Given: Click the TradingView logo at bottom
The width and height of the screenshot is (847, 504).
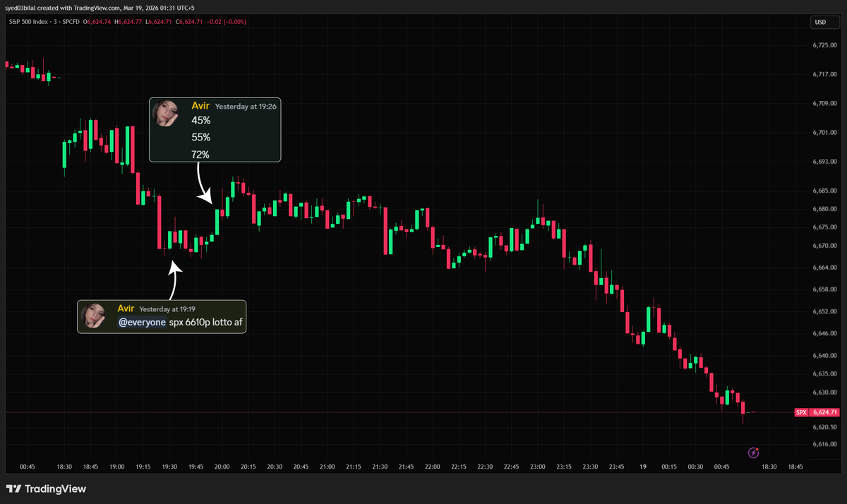Looking at the screenshot, I should pos(46,488).
